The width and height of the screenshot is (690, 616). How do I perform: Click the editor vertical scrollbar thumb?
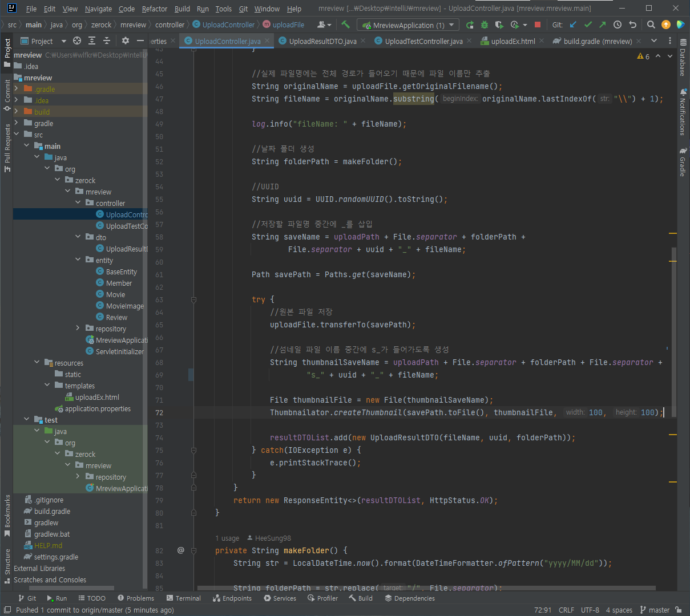[674, 332]
